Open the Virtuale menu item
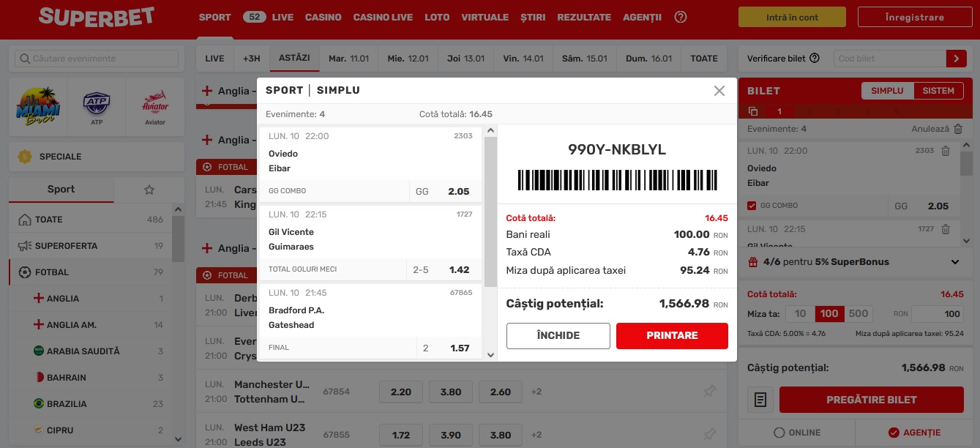Image resolution: width=980 pixels, height=448 pixels. coord(485,17)
